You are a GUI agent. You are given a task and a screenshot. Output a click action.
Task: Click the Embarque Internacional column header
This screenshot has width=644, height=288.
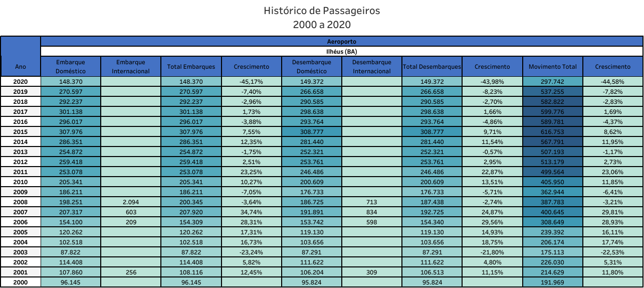tap(131, 66)
